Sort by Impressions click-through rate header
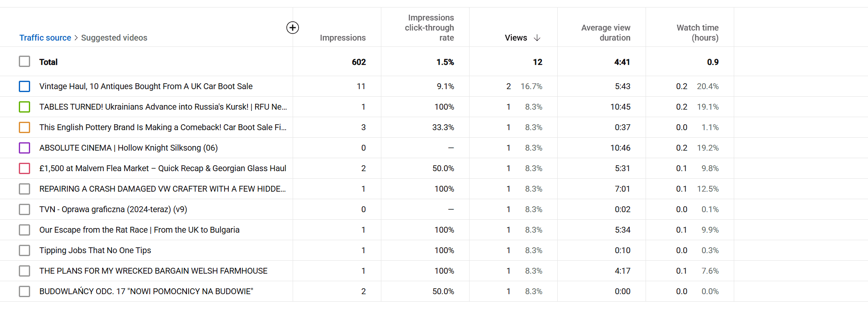 click(429, 28)
